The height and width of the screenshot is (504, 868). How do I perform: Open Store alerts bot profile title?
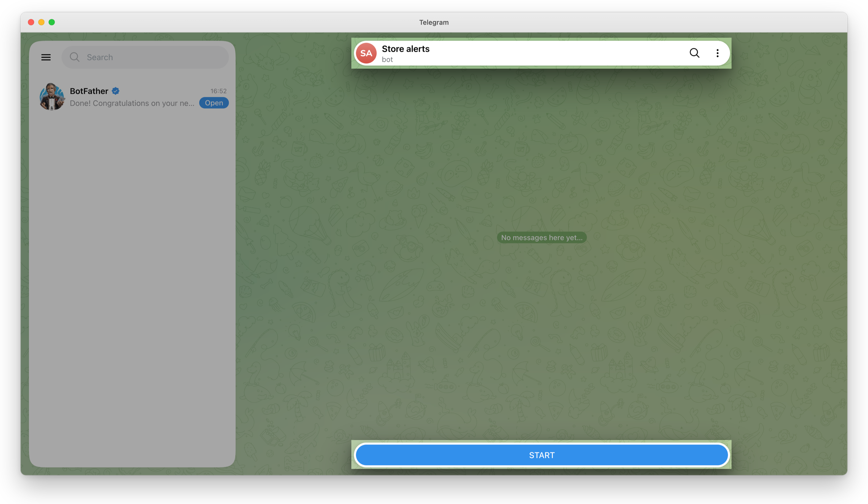405,49
